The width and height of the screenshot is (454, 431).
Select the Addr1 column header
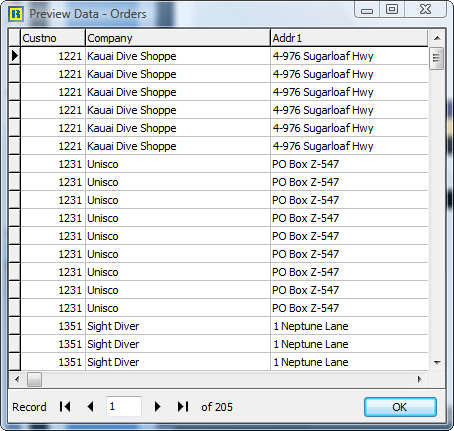349,38
